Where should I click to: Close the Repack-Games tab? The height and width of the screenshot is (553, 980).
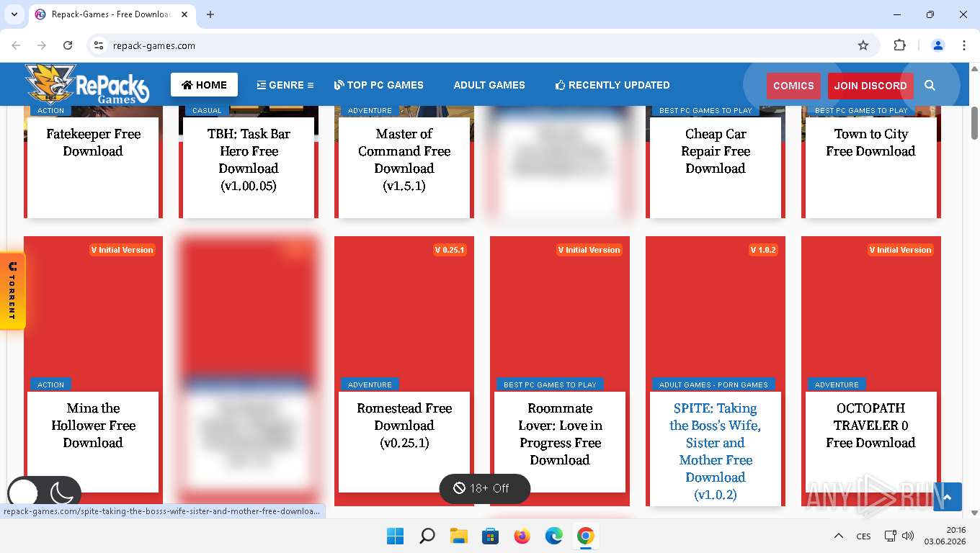[x=183, y=14]
